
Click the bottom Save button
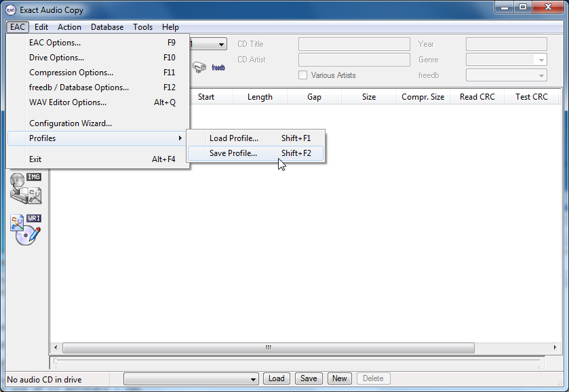coord(308,378)
